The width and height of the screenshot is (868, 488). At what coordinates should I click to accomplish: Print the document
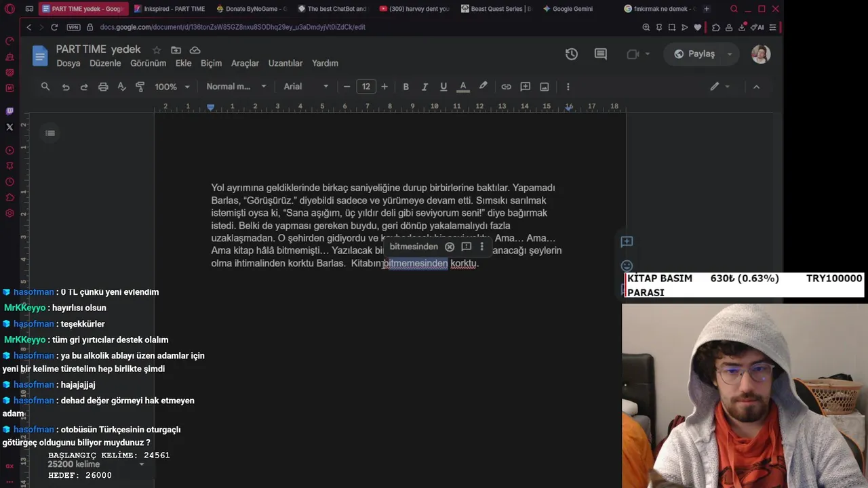(103, 87)
